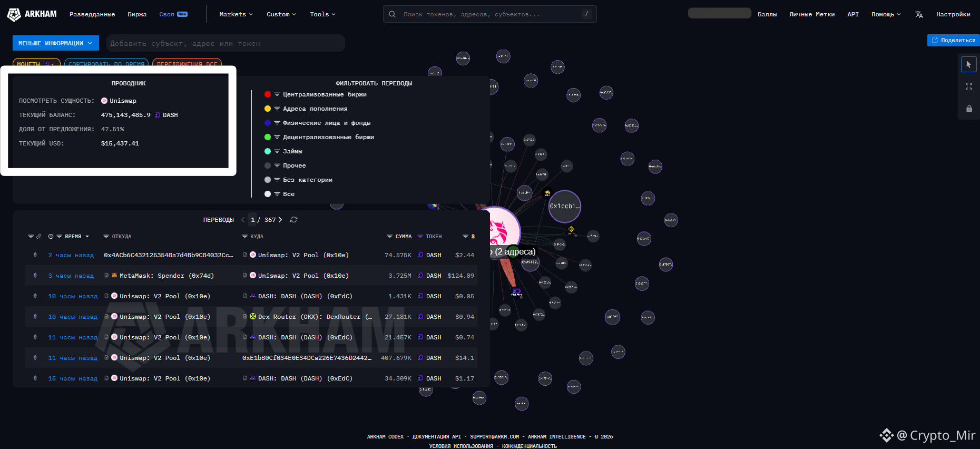
Task: Open the Custom dropdown
Action: click(x=281, y=14)
